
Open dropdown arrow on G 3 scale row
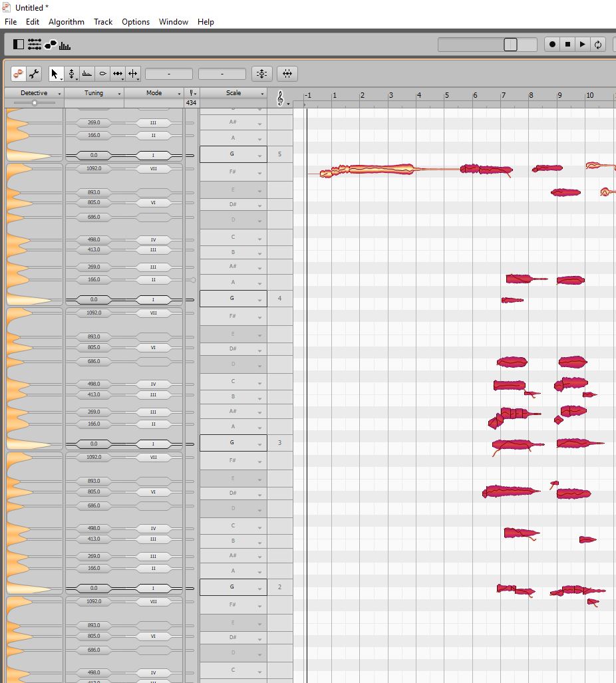pyautogui.click(x=260, y=444)
